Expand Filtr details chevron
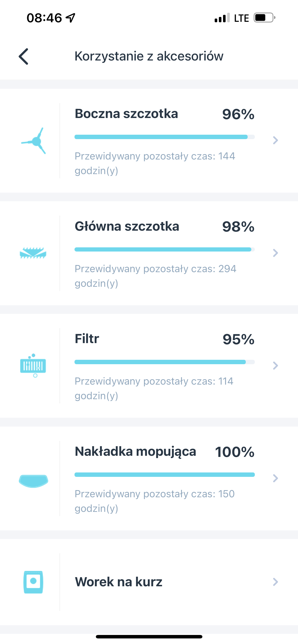The width and height of the screenshot is (298, 644). (x=275, y=366)
